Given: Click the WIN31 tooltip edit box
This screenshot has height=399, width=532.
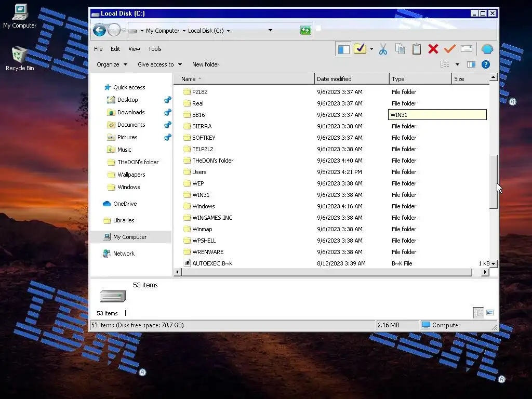Looking at the screenshot, I should pyautogui.click(x=437, y=115).
